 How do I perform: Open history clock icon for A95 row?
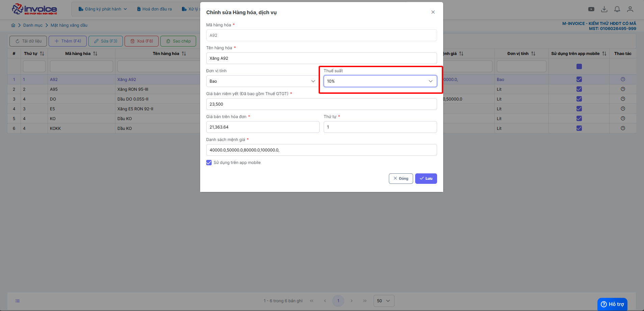pos(623,89)
